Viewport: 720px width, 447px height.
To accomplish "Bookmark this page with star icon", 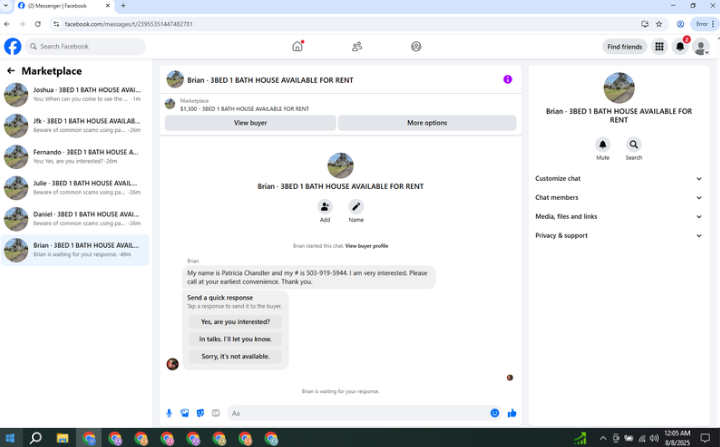I will click(659, 24).
